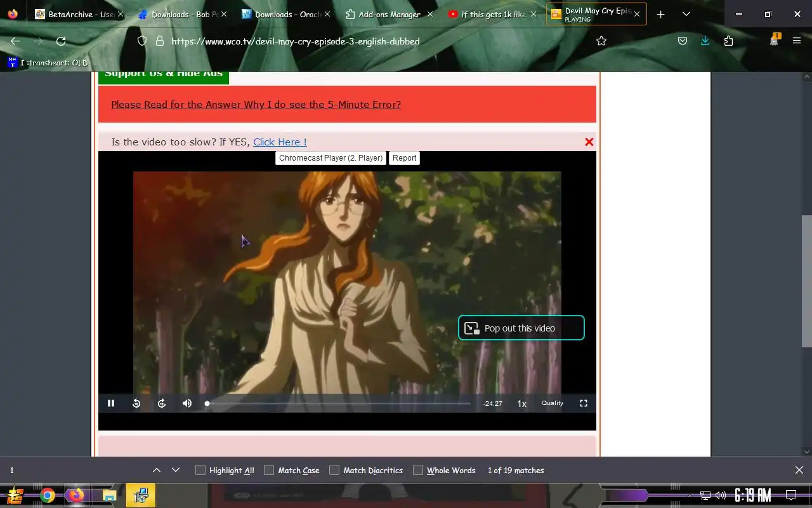Image resolution: width=812 pixels, height=508 pixels.
Task: Open the Firefox hamburger menu
Action: pyautogui.click(x=797, y=41)
